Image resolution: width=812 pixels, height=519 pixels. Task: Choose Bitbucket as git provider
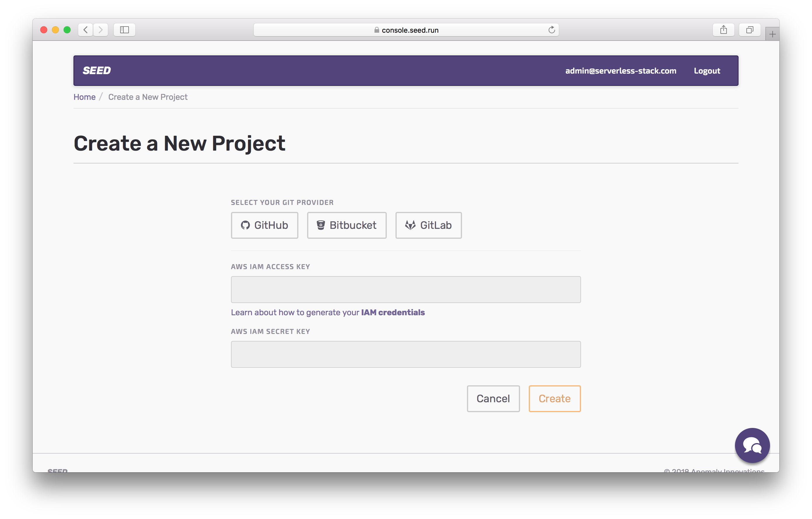click(346, 225)
